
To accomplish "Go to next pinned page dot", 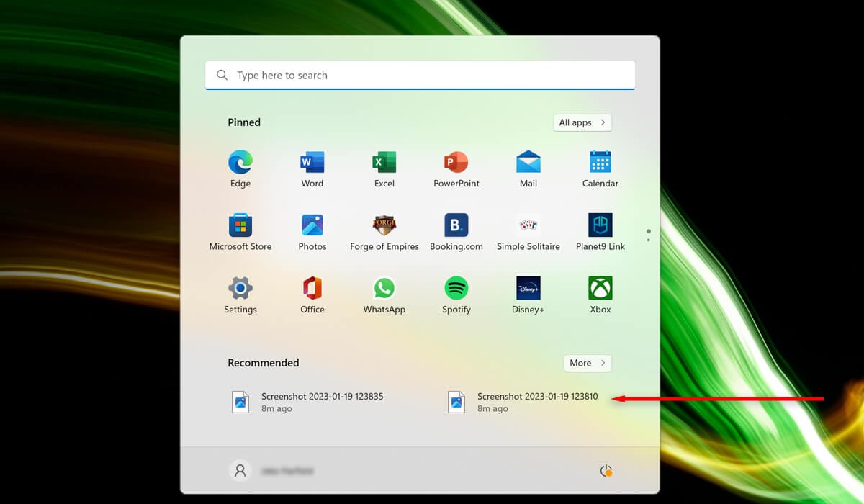I will (649, 240).
